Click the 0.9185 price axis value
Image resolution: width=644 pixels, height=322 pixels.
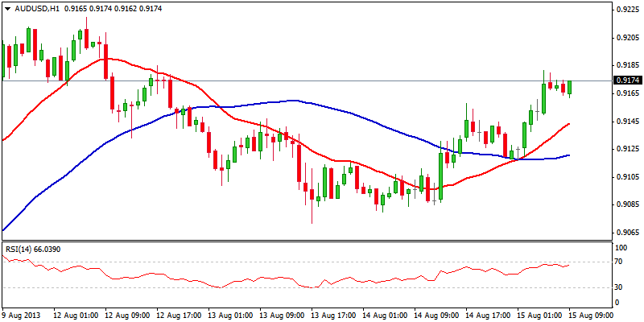tap(628, 66)
